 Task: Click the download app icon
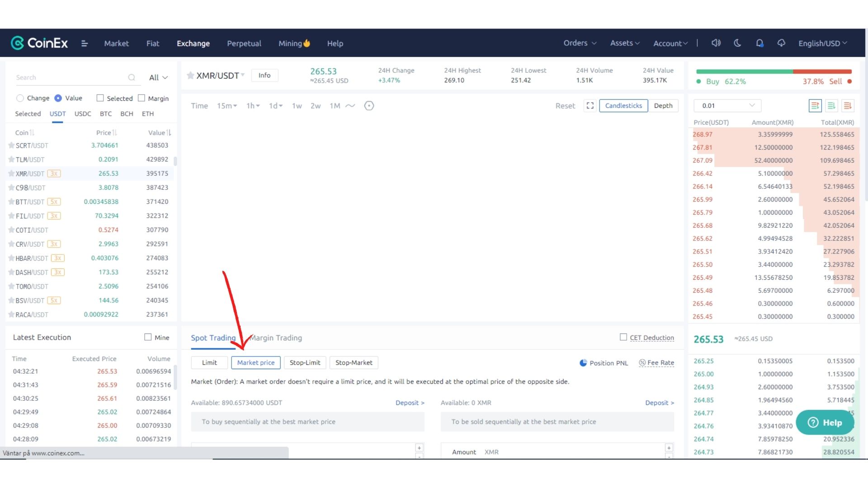pyautogui.click(x=781, y=43)
